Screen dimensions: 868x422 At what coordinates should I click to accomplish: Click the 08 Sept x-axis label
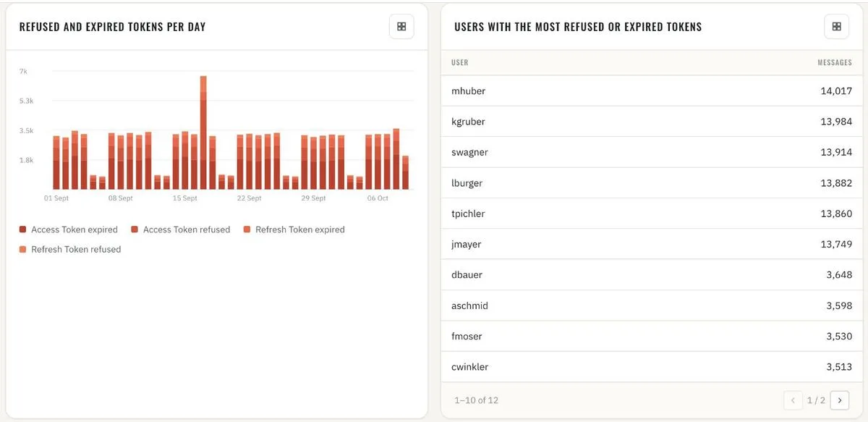(x=121, y=198)
